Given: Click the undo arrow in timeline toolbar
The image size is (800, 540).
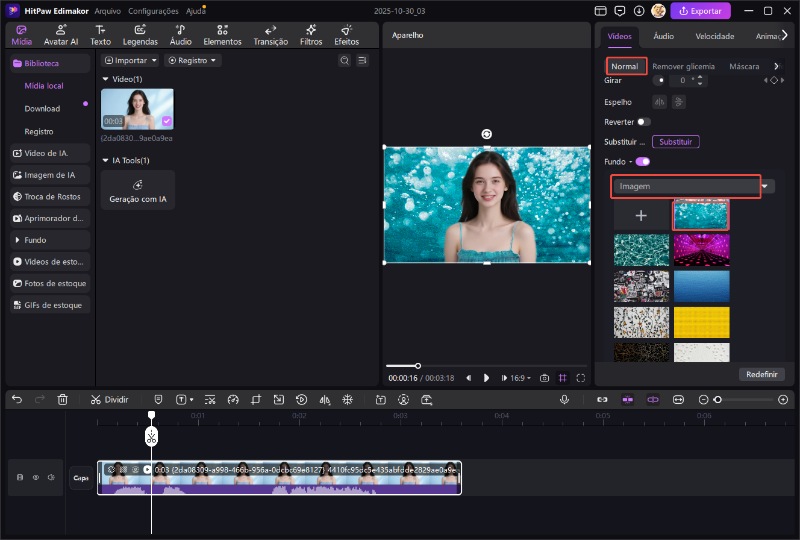Looking at the screenshot, I should coord(17,400).
